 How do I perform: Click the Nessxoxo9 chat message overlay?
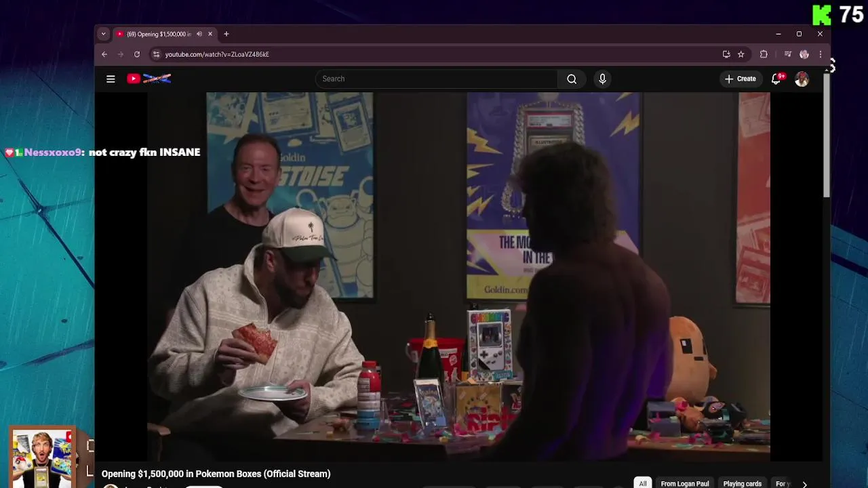point(102,152)
